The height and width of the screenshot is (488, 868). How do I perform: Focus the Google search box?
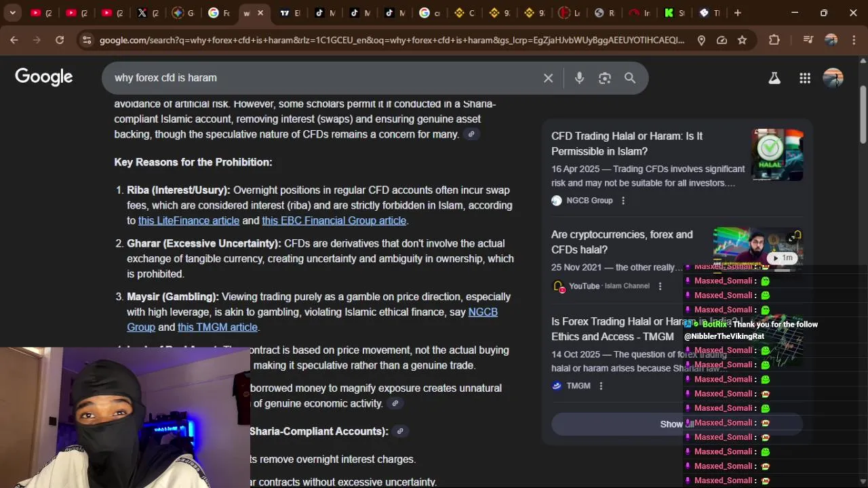click(x=324, y=78)
